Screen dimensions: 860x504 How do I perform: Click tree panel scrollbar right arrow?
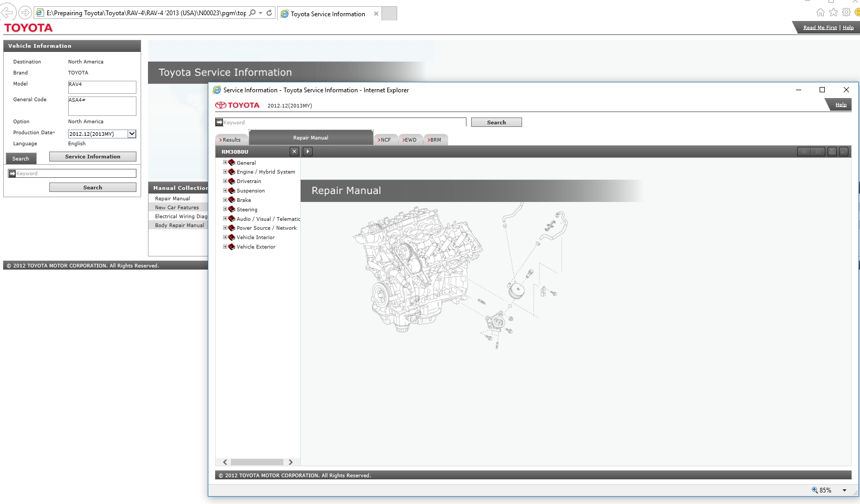click(x=291, y=462)
